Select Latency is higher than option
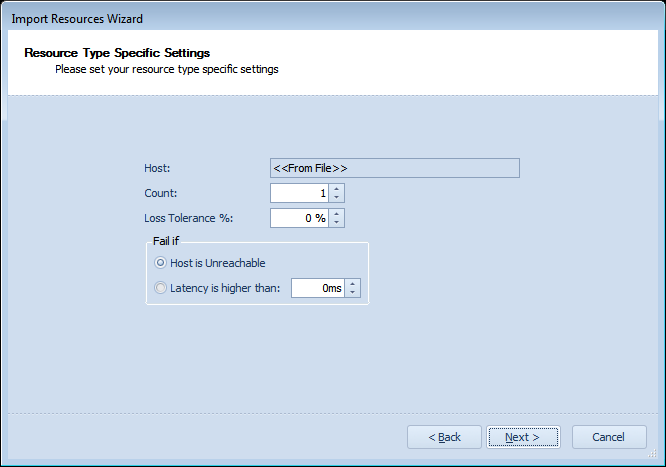 pyautogui.click(x=160, y=288)
